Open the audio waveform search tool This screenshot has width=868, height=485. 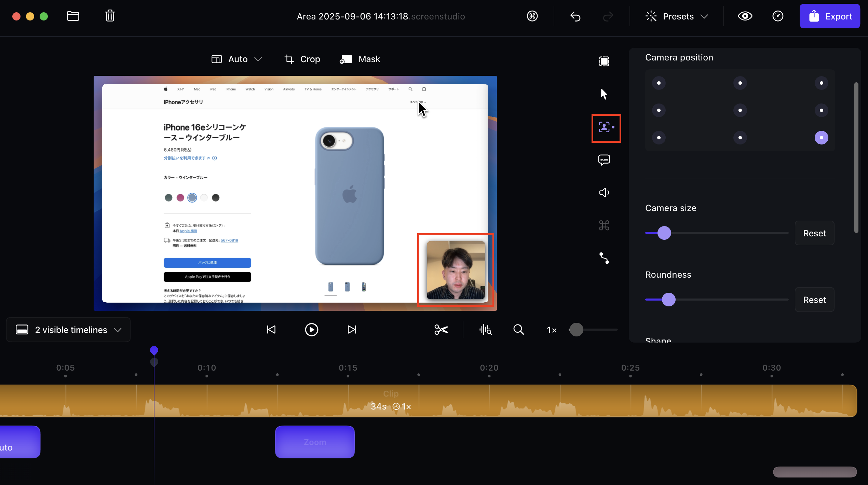coord(485,330)
